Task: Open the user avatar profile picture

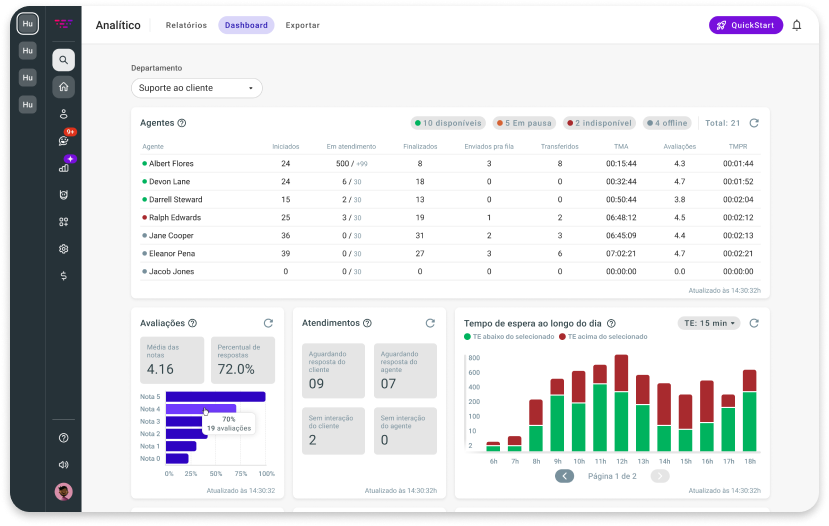Action: tap(63, 492)
